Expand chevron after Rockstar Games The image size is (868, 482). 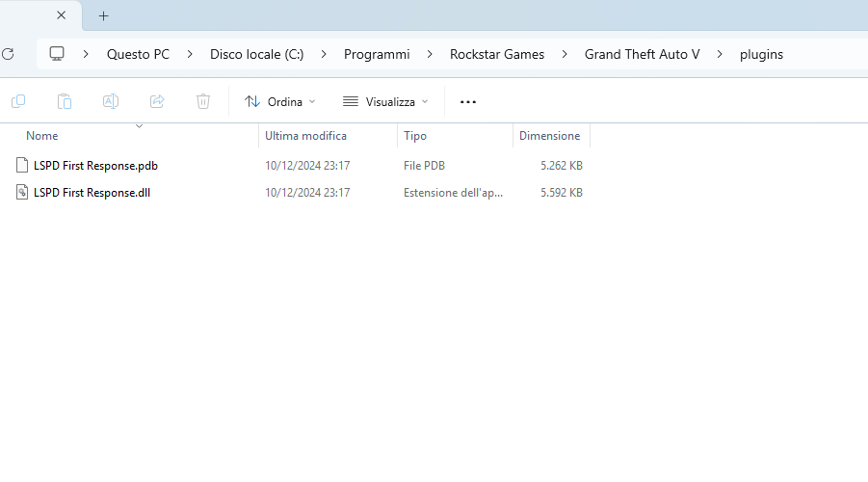tap(565, 54)
